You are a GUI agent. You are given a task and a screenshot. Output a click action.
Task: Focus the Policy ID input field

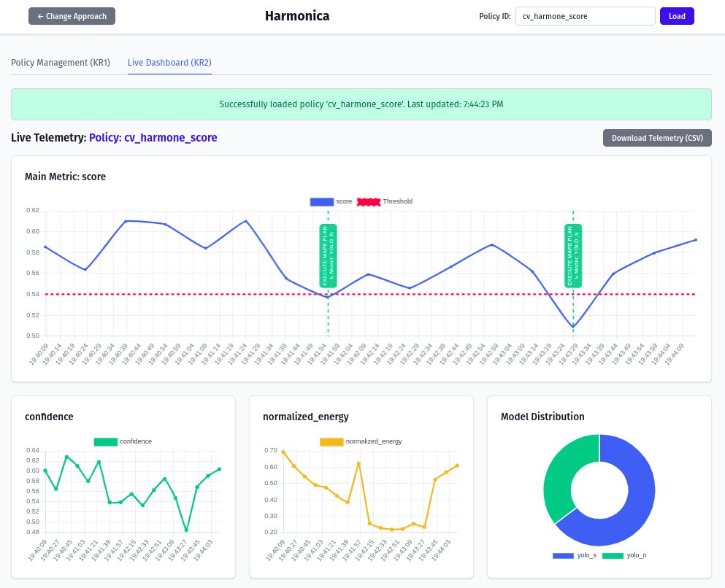pyautogui.click(x=585, y=16)
